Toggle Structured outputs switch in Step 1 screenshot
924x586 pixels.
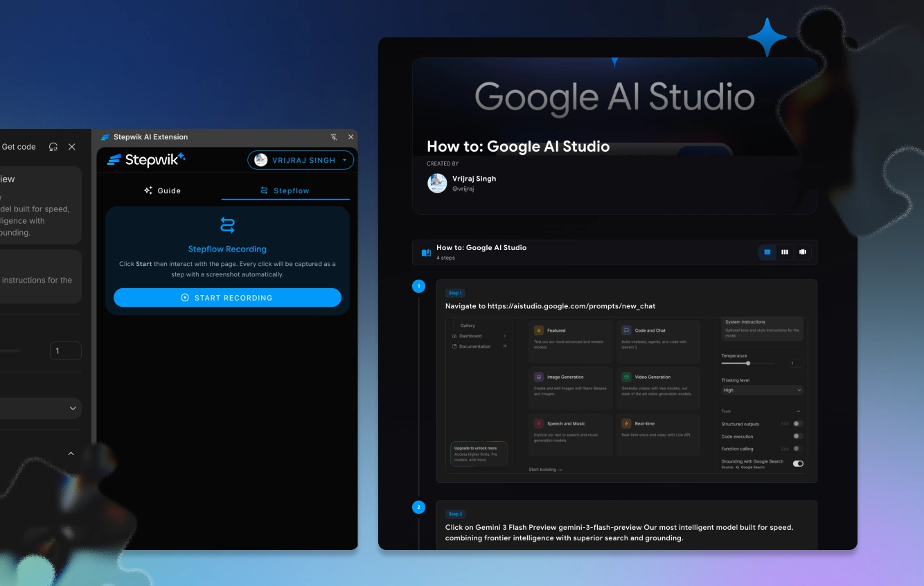798,423
